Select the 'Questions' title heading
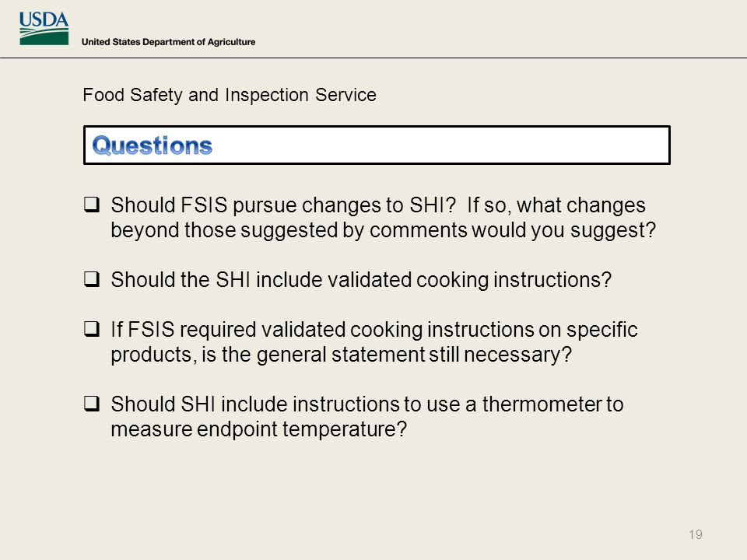 [152, 145]
